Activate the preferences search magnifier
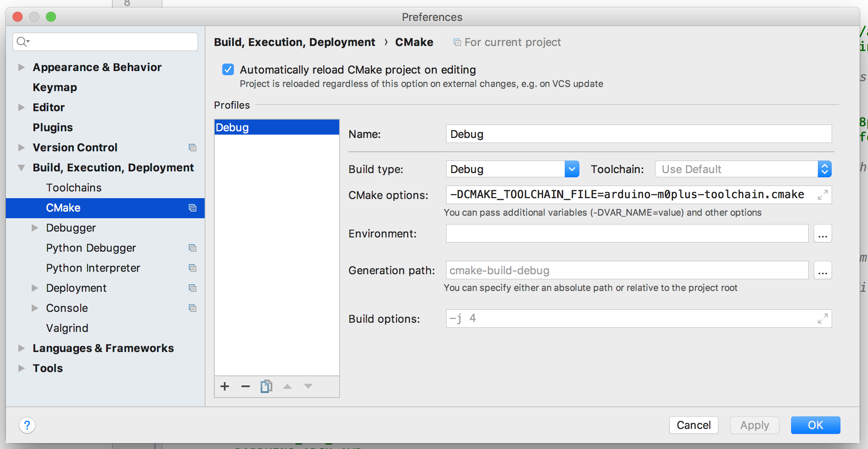Image resolution: width=868 pixels, height=449 pixels. (23, 41)
